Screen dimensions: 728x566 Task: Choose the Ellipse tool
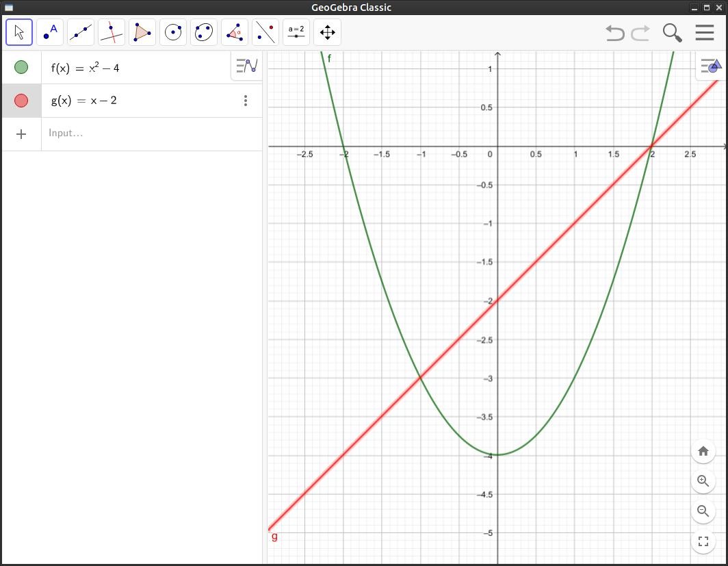204,32
